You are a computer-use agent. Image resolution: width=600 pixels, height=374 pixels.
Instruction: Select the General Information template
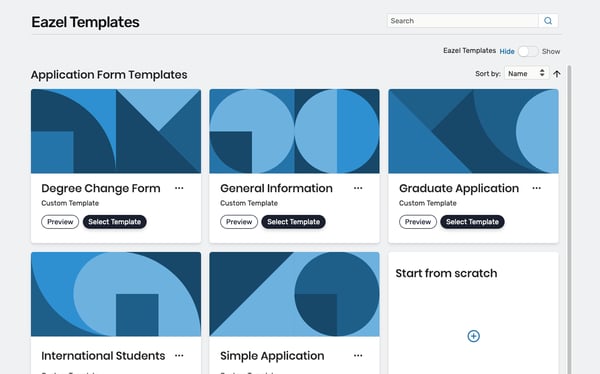[x=293, y=222]
